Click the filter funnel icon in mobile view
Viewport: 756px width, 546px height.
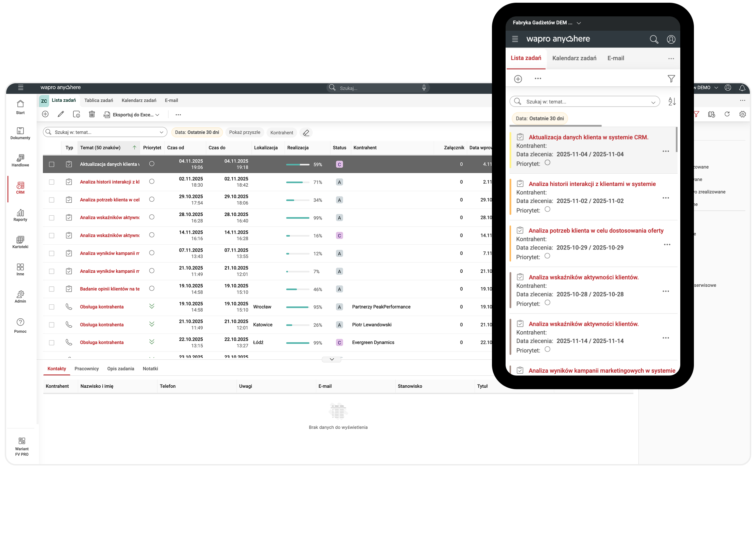coord(671,79)
